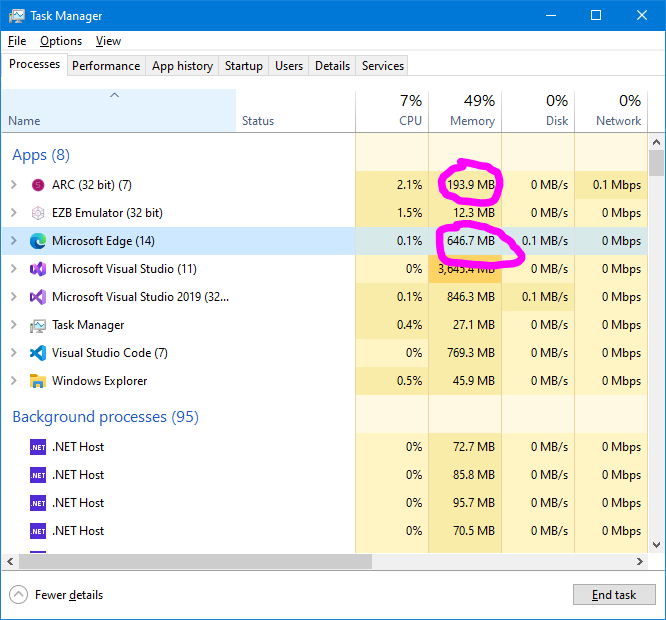Switch to the Performance tab

coord(106,66)
